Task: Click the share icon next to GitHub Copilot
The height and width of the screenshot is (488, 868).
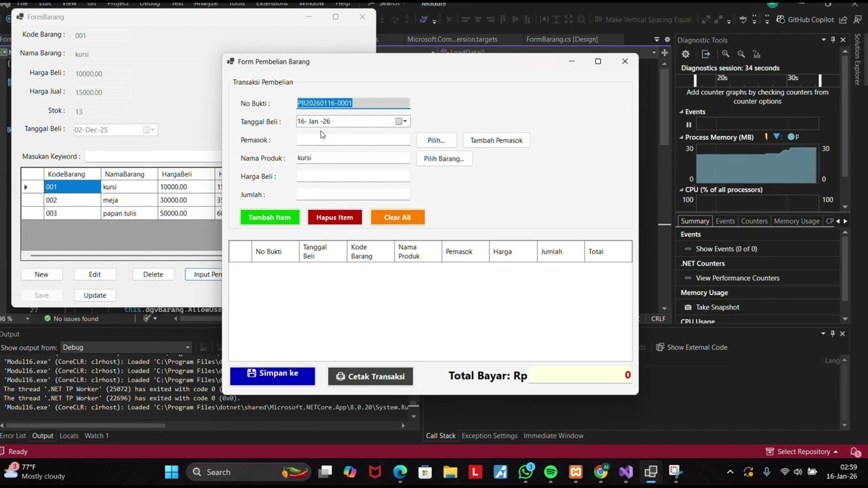Action: 843,20
